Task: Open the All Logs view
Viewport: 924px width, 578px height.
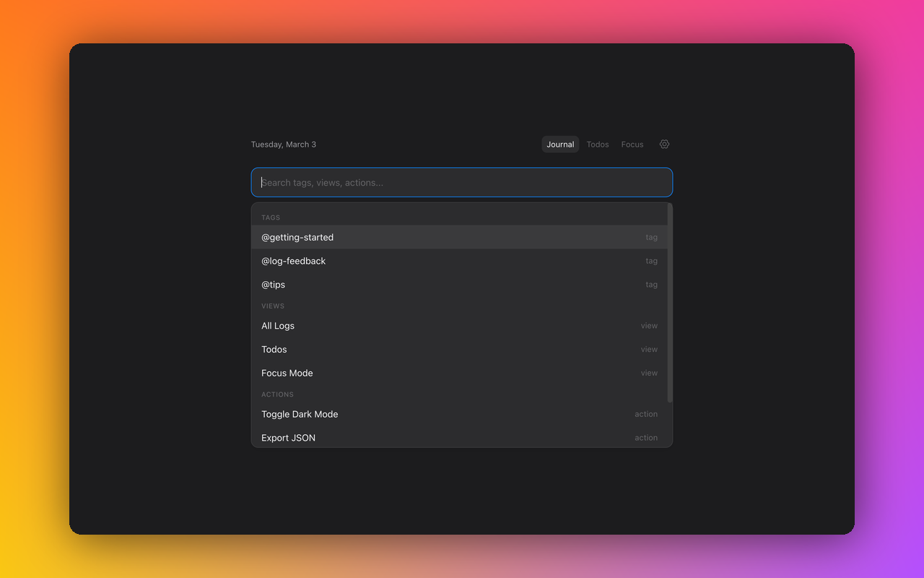Action: tap(277, 325)
